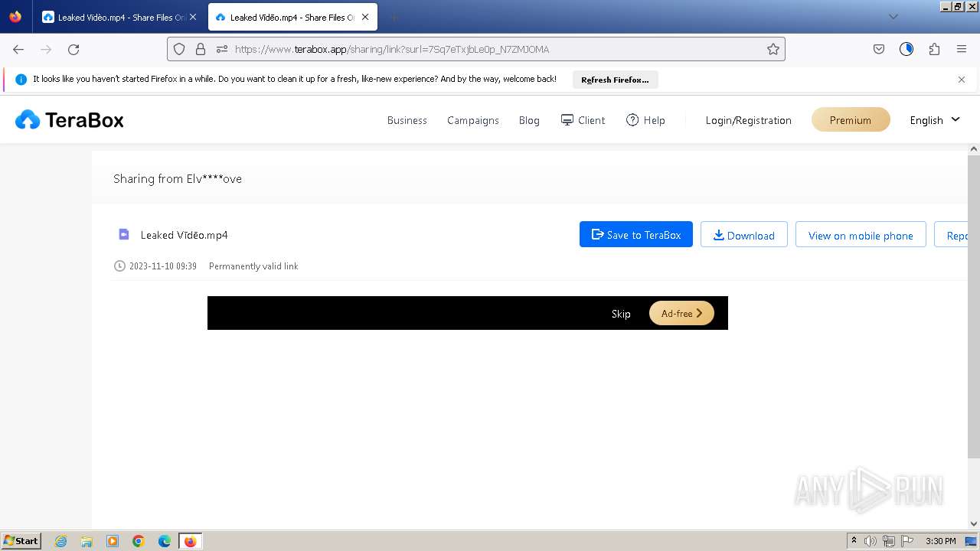This screenshot has height=551, width=980.
Task: Show hidden system tray icons
Action: (854, 541)
